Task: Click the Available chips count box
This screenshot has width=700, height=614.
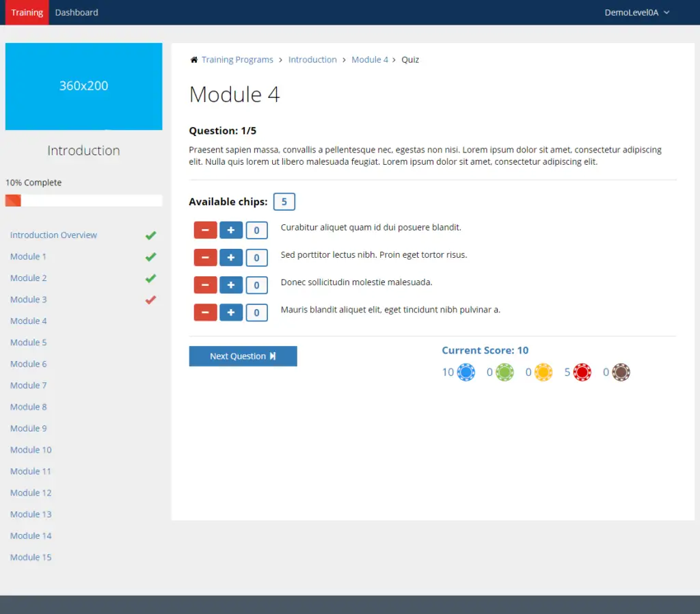Action: pos(284,202)
